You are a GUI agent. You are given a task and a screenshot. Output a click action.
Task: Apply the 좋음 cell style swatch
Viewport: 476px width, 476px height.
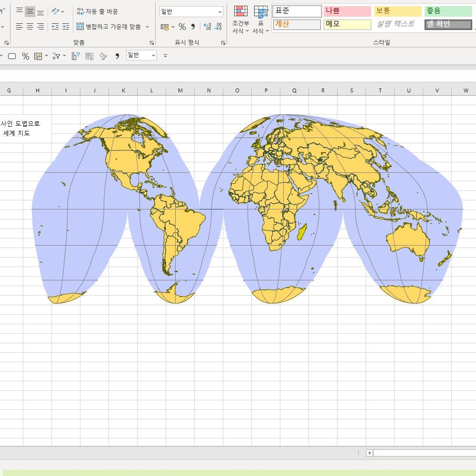click(447, 11)
